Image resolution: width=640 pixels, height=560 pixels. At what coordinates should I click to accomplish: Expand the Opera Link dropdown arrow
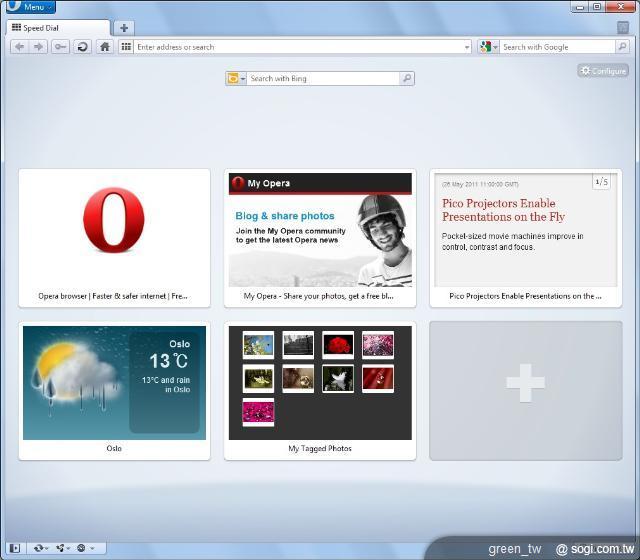(47, 548)
